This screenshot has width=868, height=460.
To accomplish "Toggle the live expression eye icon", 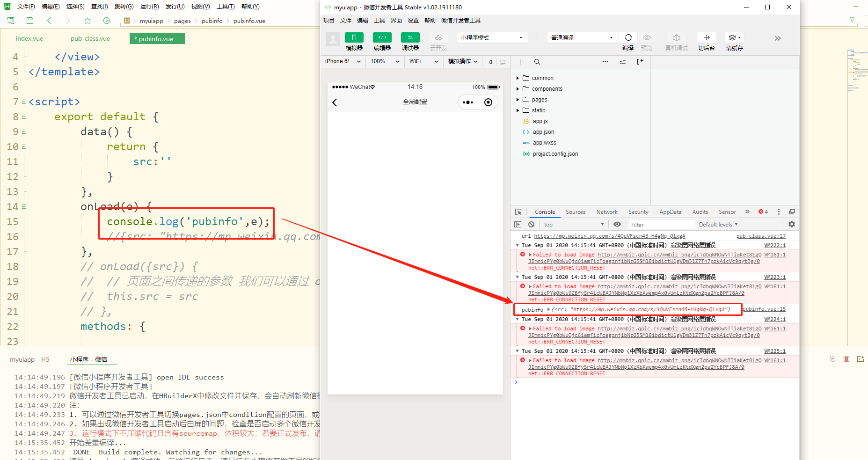I will pyautogui.click(x=617, y=225).
